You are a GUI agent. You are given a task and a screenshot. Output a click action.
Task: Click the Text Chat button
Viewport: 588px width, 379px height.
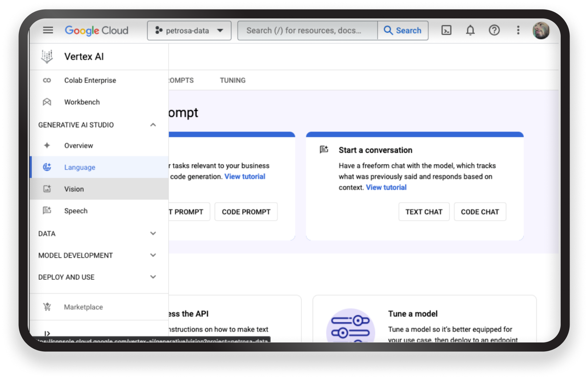pos(424,212)
